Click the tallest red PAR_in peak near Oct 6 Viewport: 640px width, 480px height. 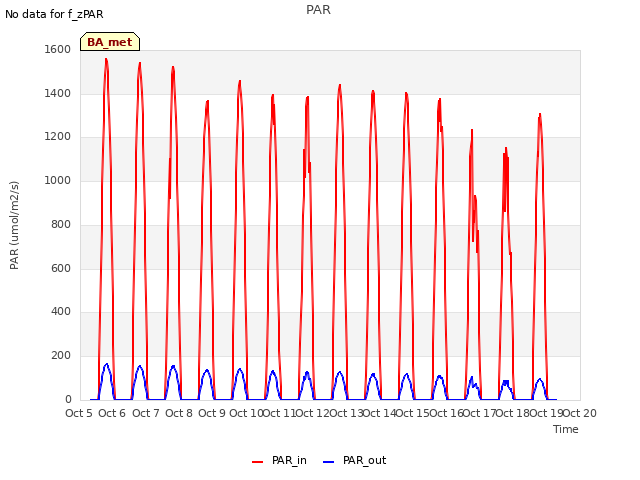106,60
